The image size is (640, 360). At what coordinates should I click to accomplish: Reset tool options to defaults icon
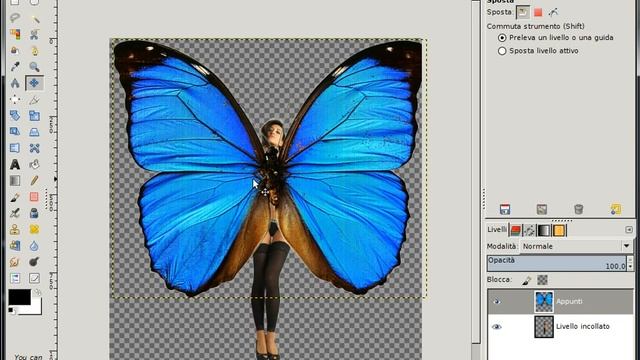(x=616, y=209)
